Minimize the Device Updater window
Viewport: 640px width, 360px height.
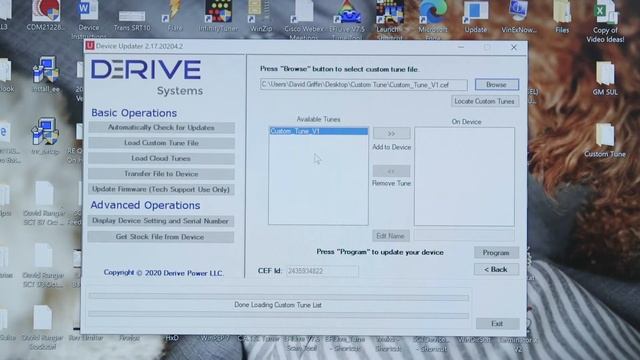click(461, 47)
